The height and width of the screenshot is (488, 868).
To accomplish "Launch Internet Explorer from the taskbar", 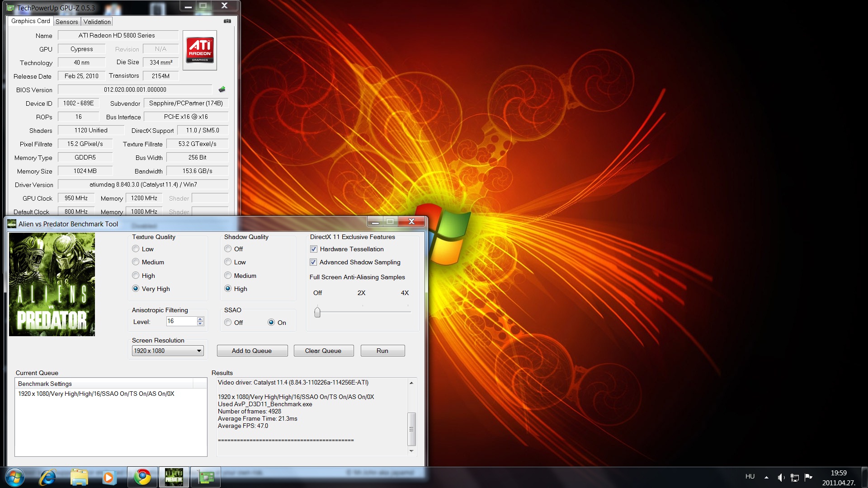I will pyautogui.click(x=47, y=477).
